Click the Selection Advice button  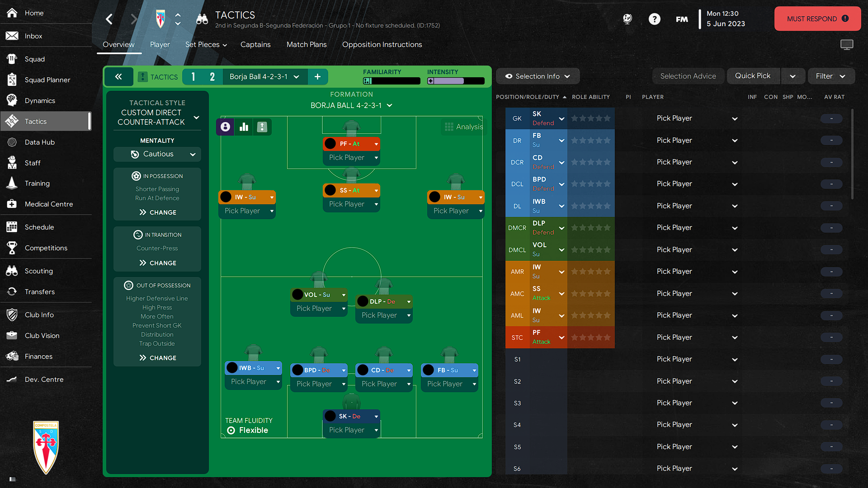tap(688, 75)
